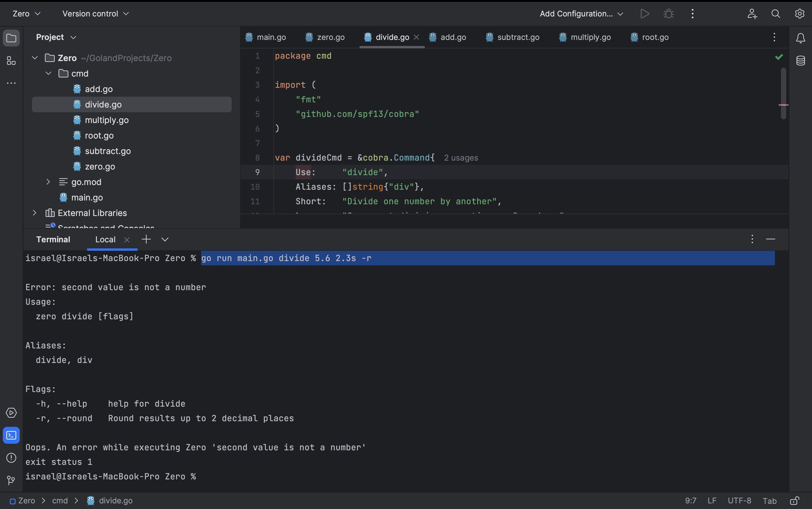Show 2 usages of divideCmd

click(460, 158)
